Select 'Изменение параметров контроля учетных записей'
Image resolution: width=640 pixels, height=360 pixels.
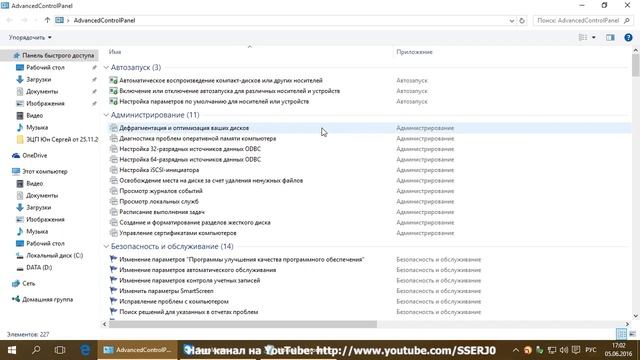click(189, 281)
